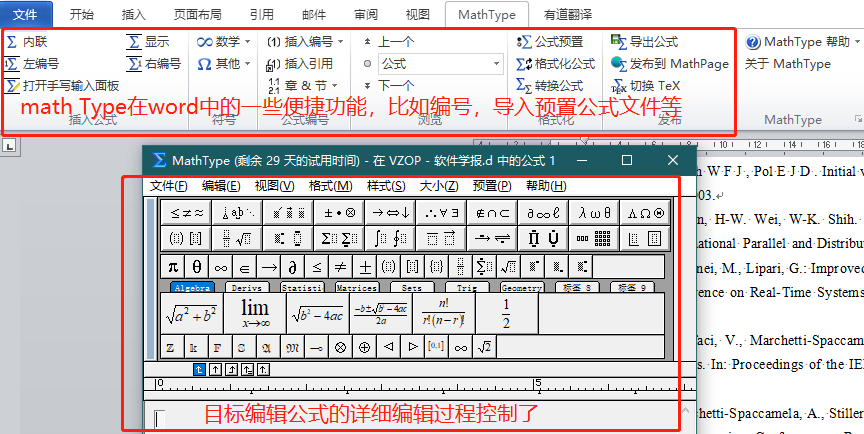Go to previous equation 上一个
Image resolution: width=864 pixels, height=434 pixels.
[x=388, y=42]
